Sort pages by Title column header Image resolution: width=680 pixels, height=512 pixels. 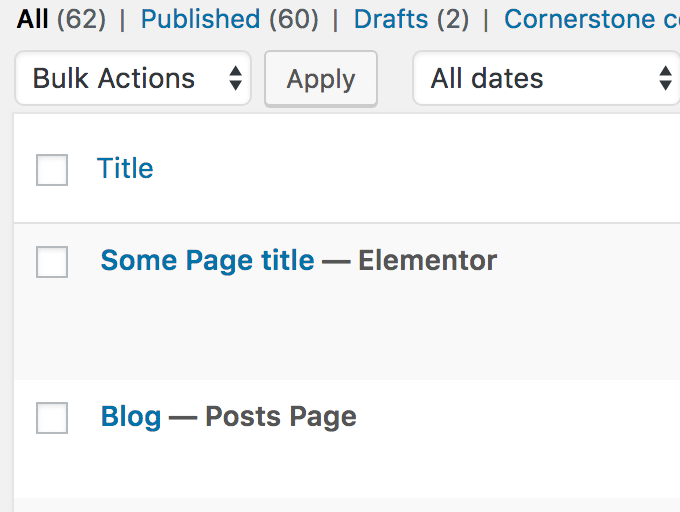tap(125, 168)
